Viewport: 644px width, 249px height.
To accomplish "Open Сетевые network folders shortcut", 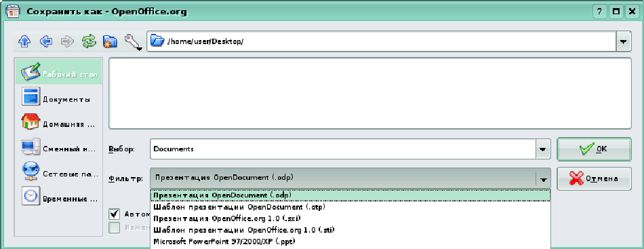I will [x=59, y=172].
